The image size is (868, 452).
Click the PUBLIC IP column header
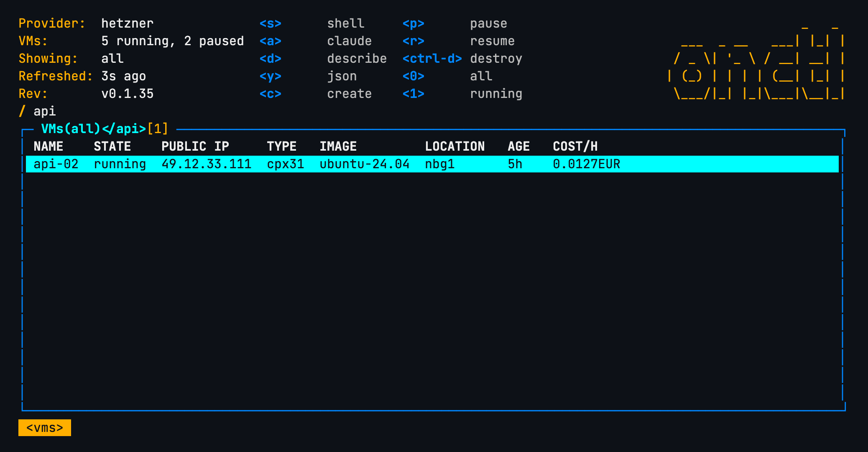[195, 146]
